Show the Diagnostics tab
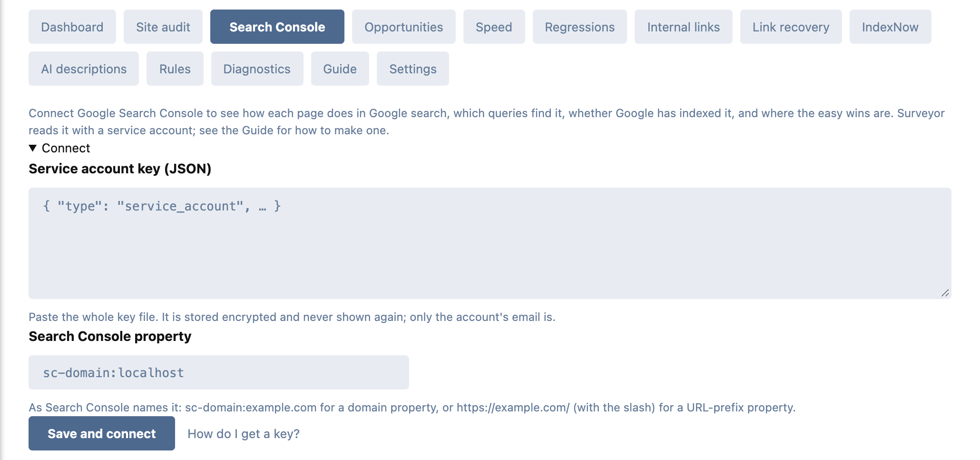The width and height of the screenshot is (980, 460). tap(257, 69)
